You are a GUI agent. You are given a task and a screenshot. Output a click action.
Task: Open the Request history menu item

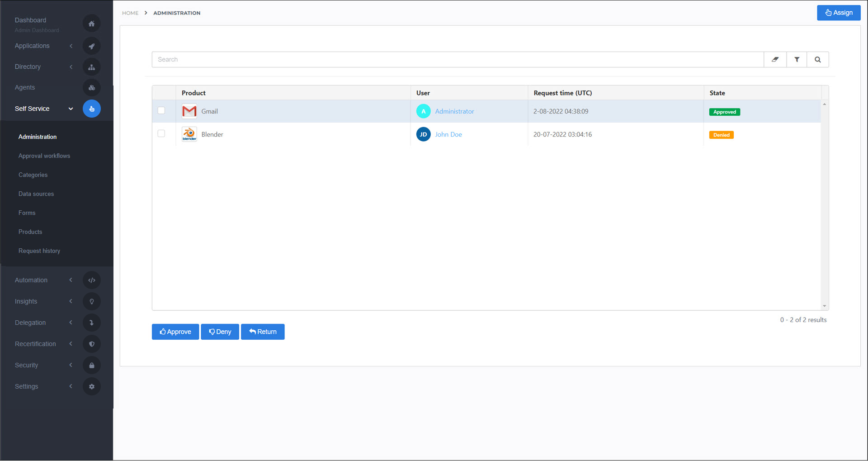pos(39,251)
